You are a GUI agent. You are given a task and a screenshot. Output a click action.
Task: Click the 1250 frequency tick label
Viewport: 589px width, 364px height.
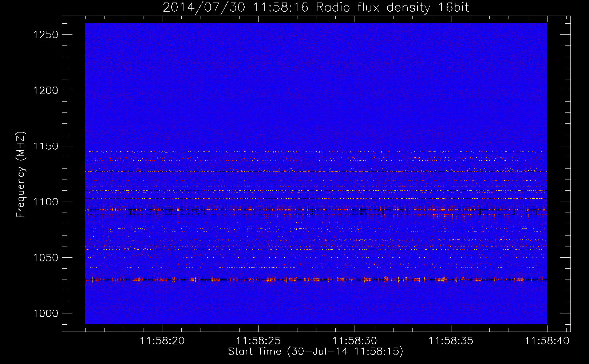coord(46,35)
